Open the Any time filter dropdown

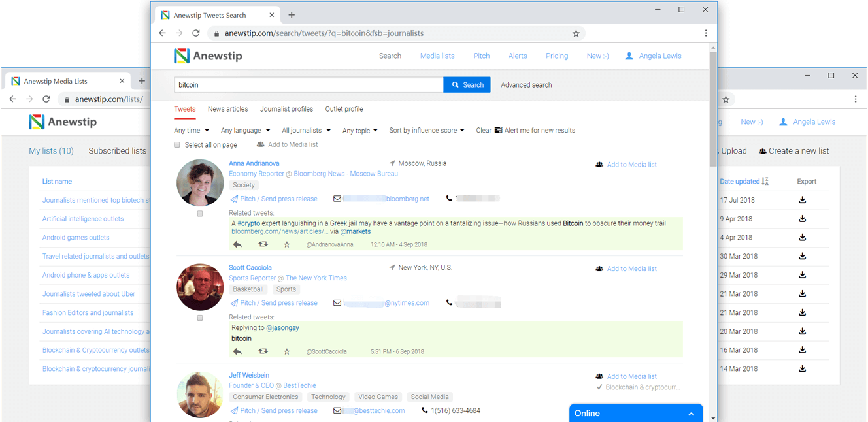point(192,131)
